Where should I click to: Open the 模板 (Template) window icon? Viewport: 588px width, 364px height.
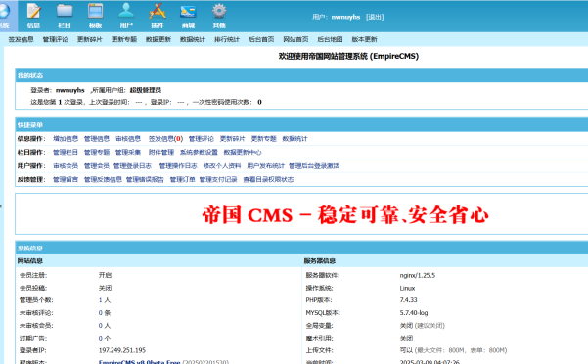[x=95, y=16]
